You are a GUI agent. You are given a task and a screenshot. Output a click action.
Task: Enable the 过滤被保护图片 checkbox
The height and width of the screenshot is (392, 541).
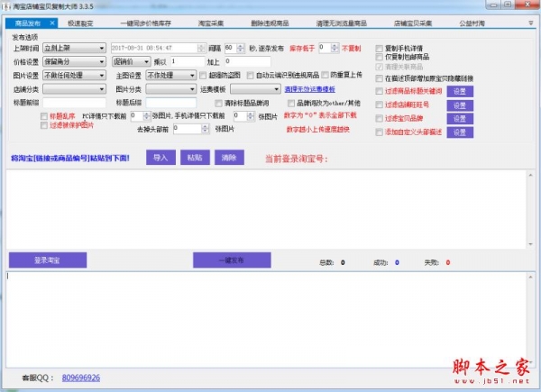pyautogui.click(x=44, y=125)
